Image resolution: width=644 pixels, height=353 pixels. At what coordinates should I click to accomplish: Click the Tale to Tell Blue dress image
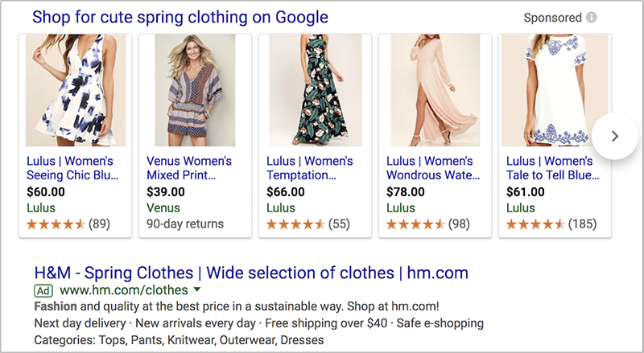(x=555, y=90)
